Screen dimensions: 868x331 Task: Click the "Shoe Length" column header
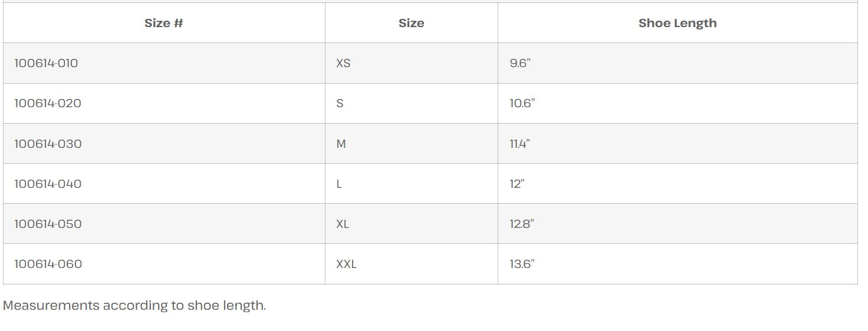pos(678,24)
